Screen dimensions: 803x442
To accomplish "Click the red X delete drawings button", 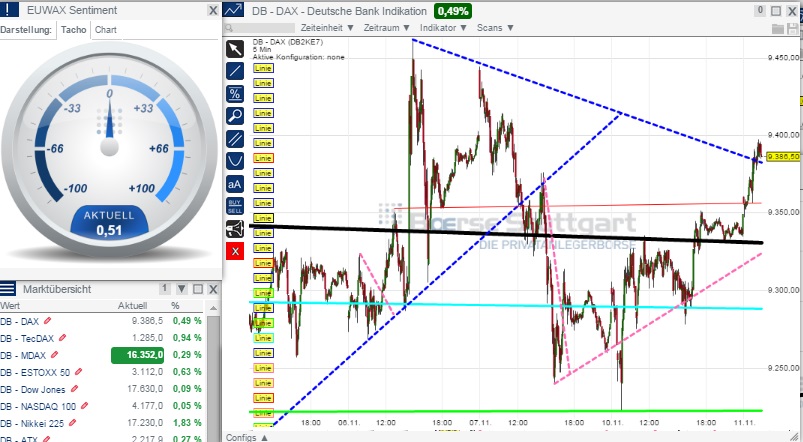I will pyautogui.click(x=235, y=251).
